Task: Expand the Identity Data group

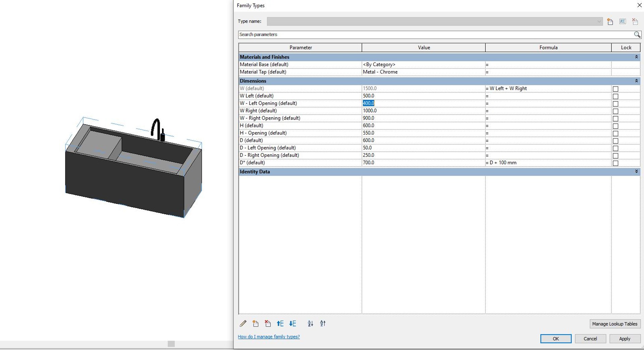Action: coord(636,172)
